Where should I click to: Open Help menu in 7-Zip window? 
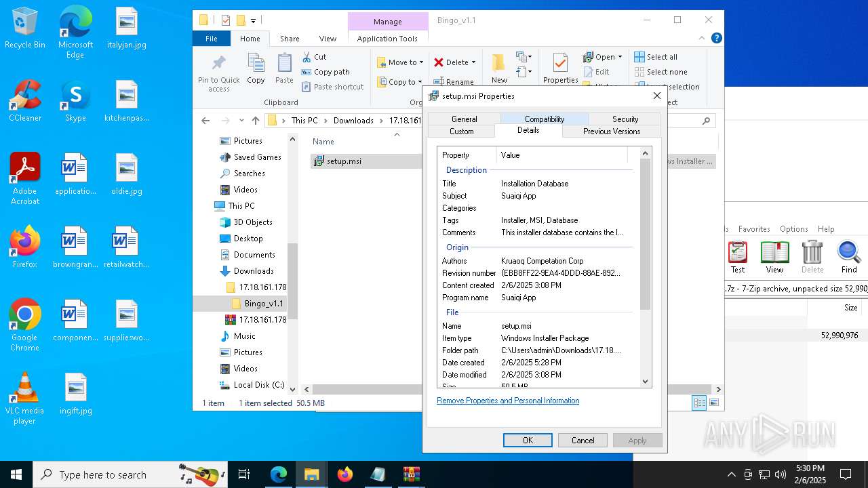826,229
